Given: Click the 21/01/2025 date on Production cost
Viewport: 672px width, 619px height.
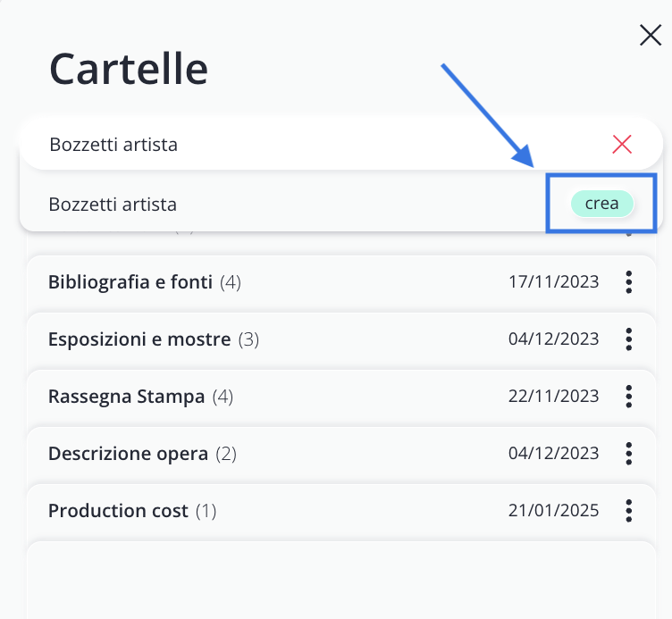Looking at the screenshot, I should [x=553, y=511].
